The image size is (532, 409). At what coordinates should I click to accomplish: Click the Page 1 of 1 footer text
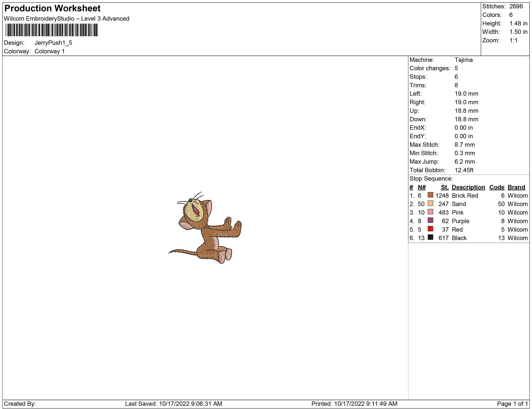pos(512,404)
